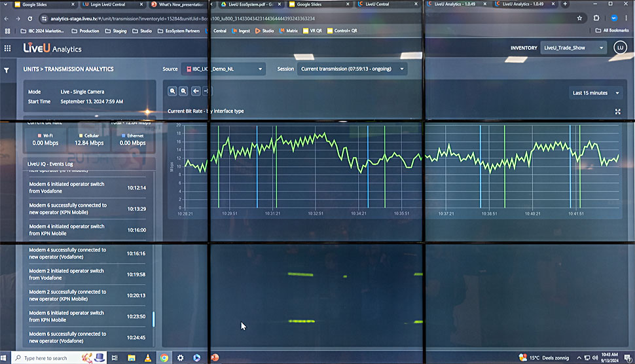Click the red Wi-Fi legend swatch
Viewport: 635px width, 364px height.
pyautogui.click(x=39, y=136)
